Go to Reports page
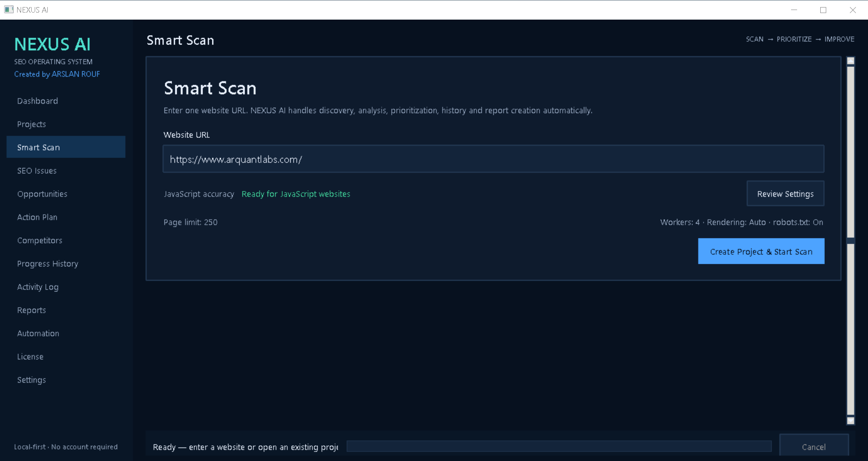 click(x=66, y=310)
